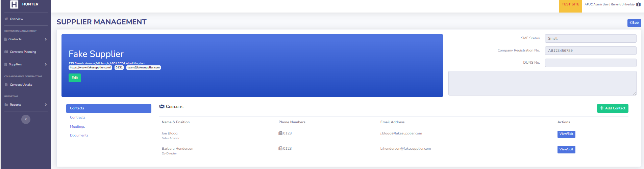
Task: Click the user profile icon at top right
Action: pos(638,4)
